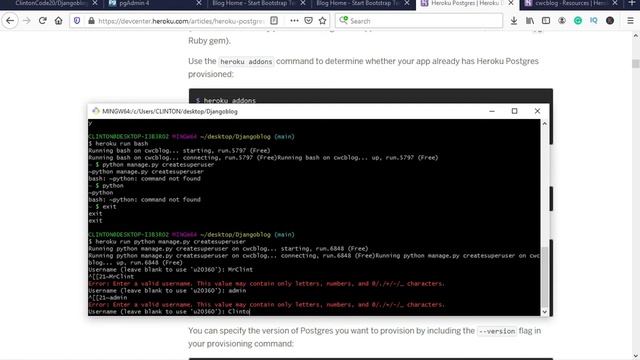Save page to Pocket icon
This screenshot has height=360, width=640.
[309, 20]
